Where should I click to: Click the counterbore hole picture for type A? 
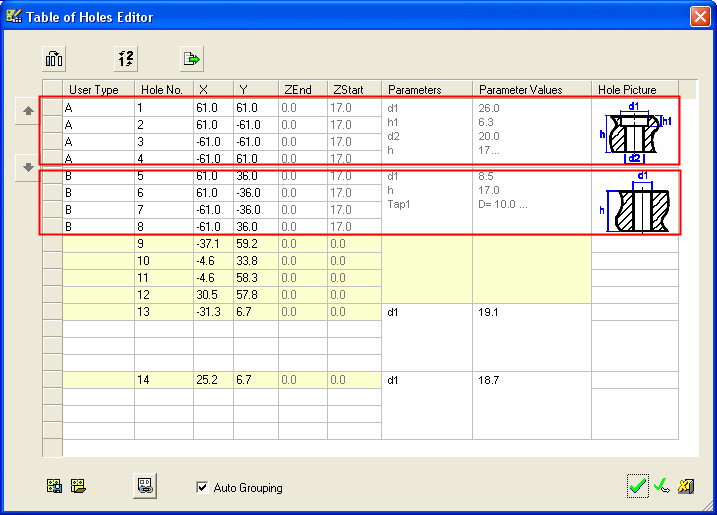click(635, 131)
